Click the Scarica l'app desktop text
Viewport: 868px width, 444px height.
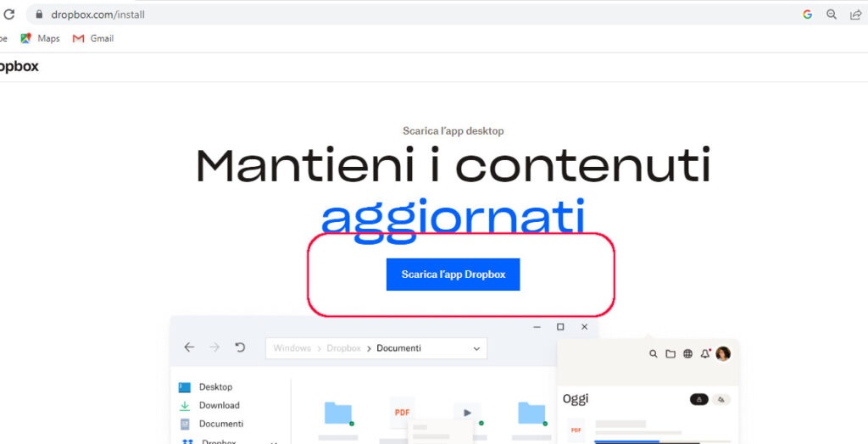pyautogui.click(x=453, y=131)
